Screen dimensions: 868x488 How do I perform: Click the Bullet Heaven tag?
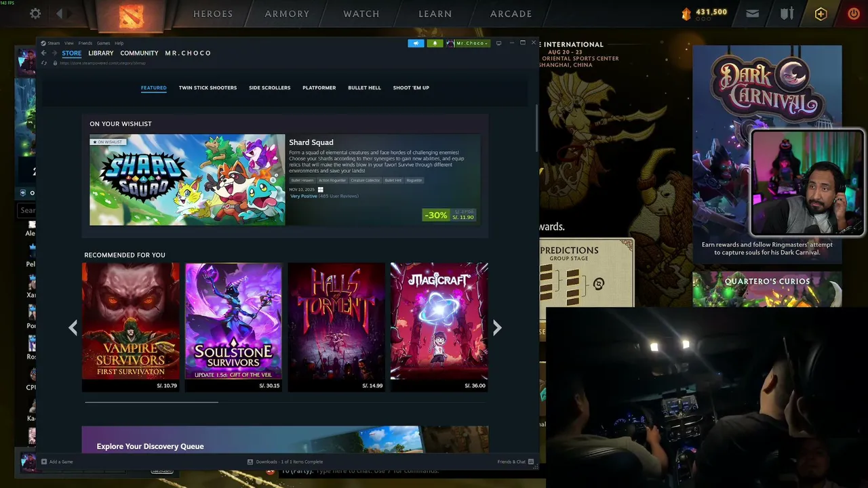click(302, 180)
